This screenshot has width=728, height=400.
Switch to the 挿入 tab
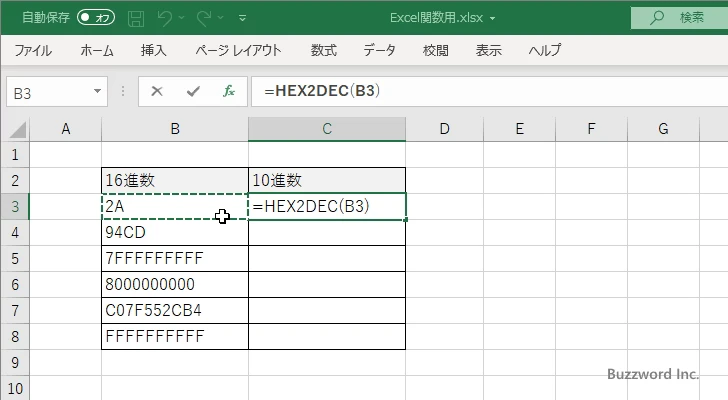click(154, 50)
